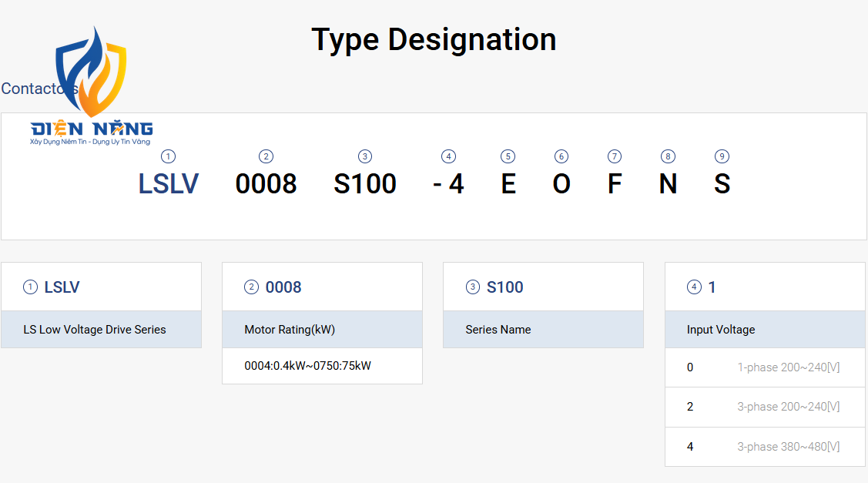Click the card header numbered 4
Screen dimensions: 868x483
(x=765, y=287)
